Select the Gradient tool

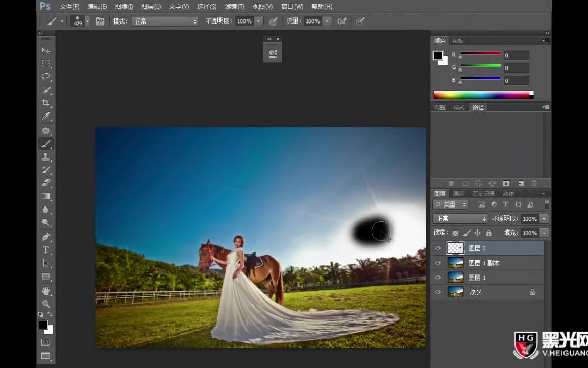46,196
